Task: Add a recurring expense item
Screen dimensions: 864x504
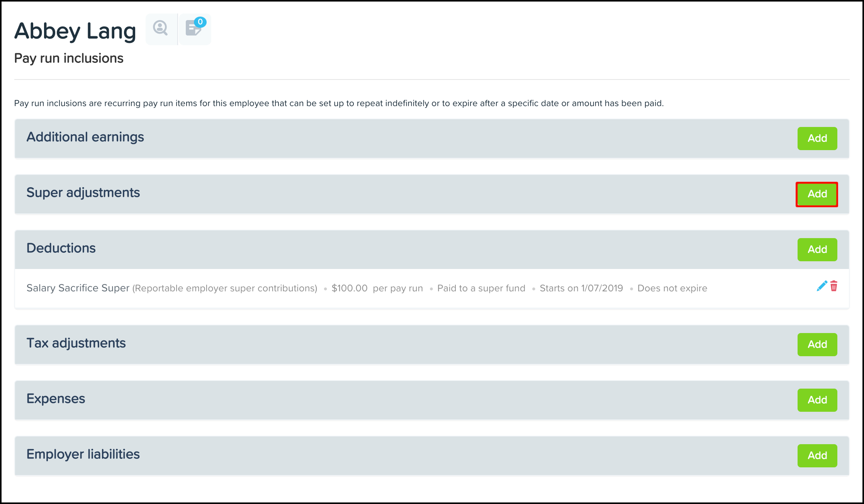Action: 817,400
